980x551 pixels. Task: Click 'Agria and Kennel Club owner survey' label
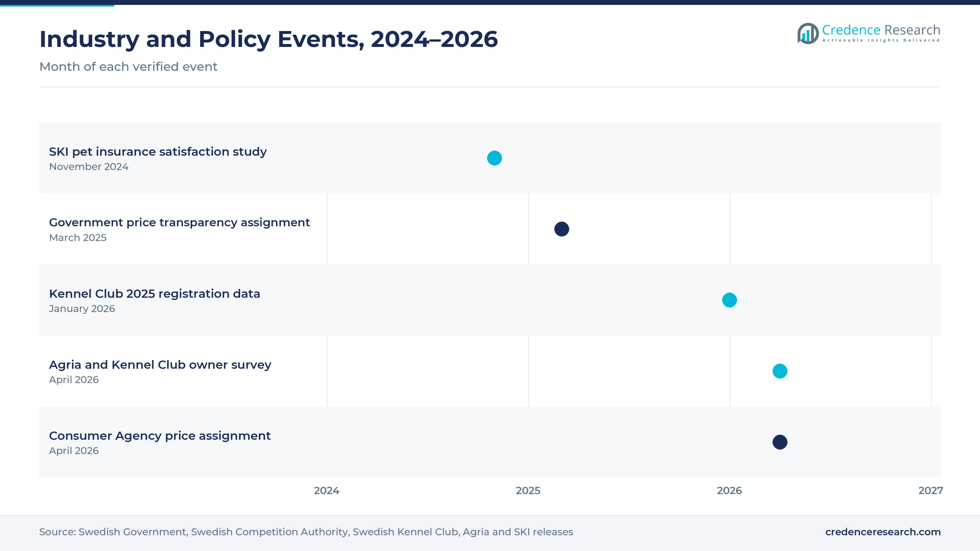[160, 365]
